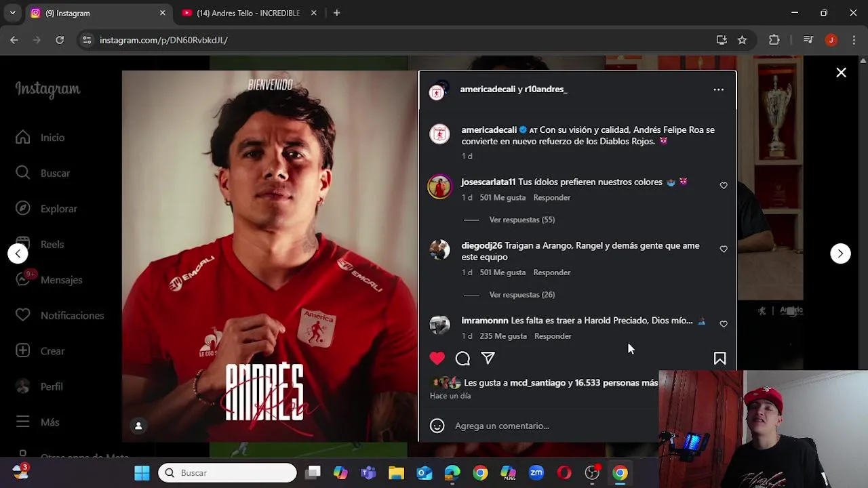Reply to the comment by josescarlata11
This screenshot has height=488, width=868.
click(551, 197)
